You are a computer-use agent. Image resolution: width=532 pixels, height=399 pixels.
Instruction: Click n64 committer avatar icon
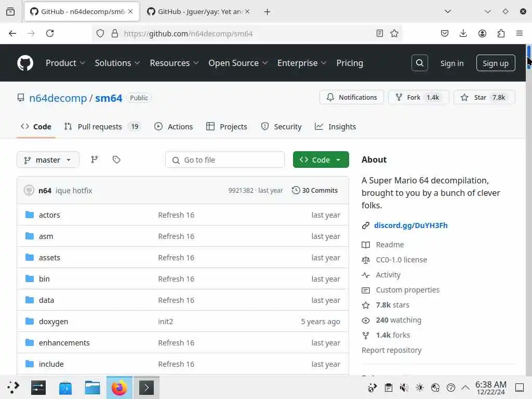[29, 190]
